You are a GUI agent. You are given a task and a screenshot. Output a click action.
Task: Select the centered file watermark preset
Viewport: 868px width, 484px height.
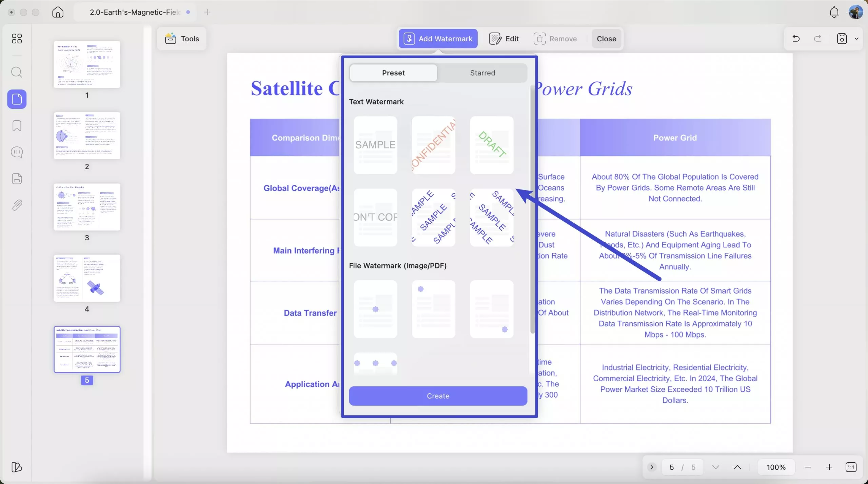pyautogui.click(x=375, y=309)
